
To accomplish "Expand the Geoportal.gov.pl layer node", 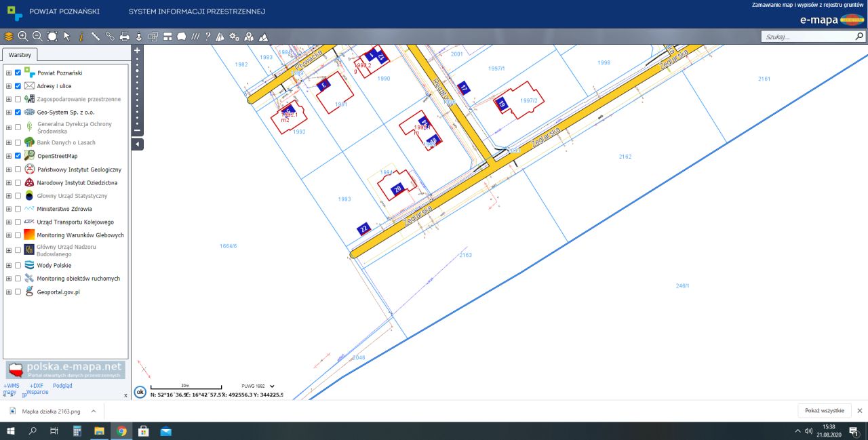I will tap(9, 292).
